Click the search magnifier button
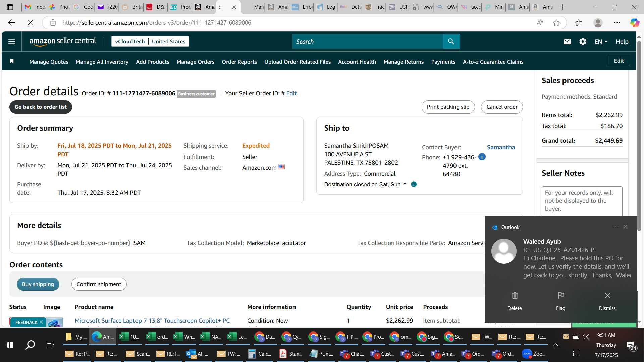Screen dimensions: 644x362 [x=451, y=41]
